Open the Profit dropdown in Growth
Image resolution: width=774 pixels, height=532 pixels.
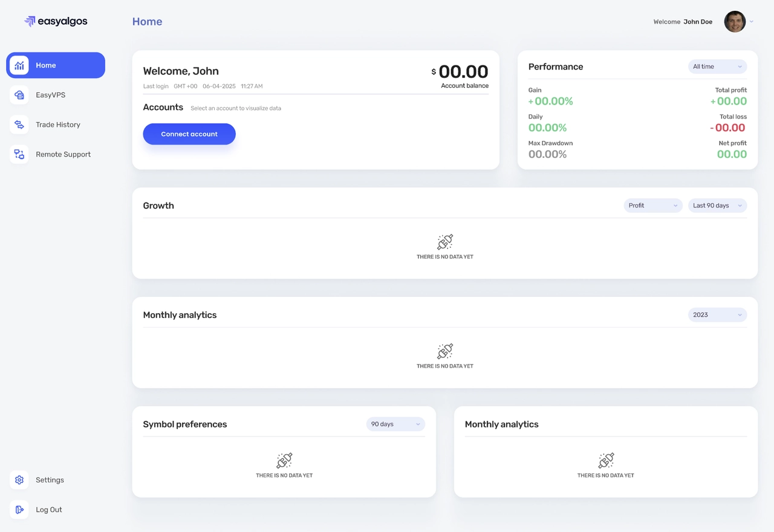click(x=653, y=206)
